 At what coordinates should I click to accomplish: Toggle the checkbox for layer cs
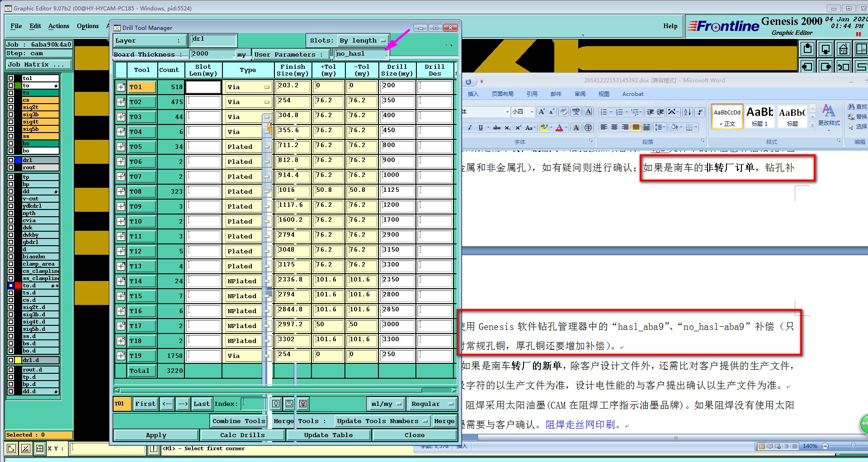pyautogui.click(x=11, y=100)
